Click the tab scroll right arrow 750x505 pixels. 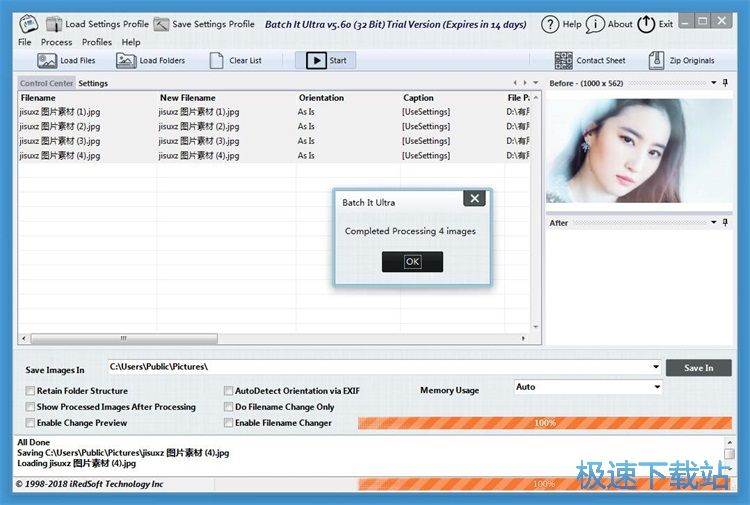click(525, 83)
